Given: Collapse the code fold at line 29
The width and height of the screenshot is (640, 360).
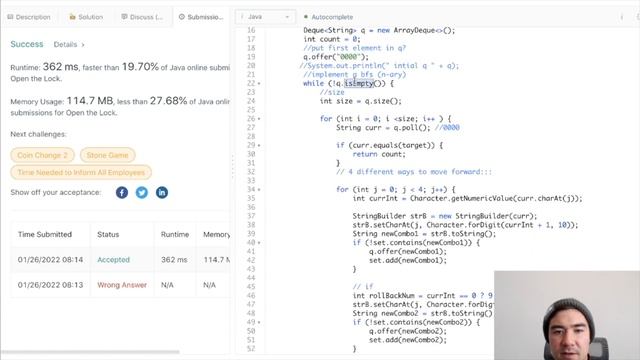Looking at the screenshot, I should pos(259,145).
